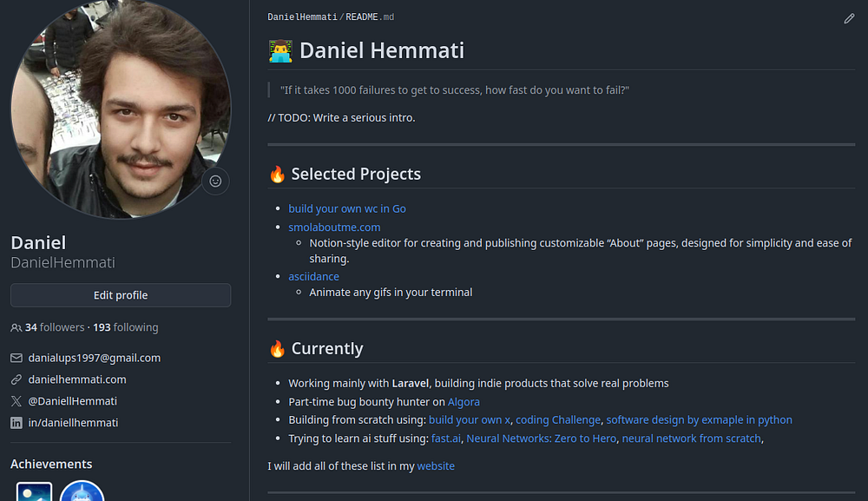Click the X (Twitter) logo icon
This screenshot has width=868, height=501.
coord(16,401)
